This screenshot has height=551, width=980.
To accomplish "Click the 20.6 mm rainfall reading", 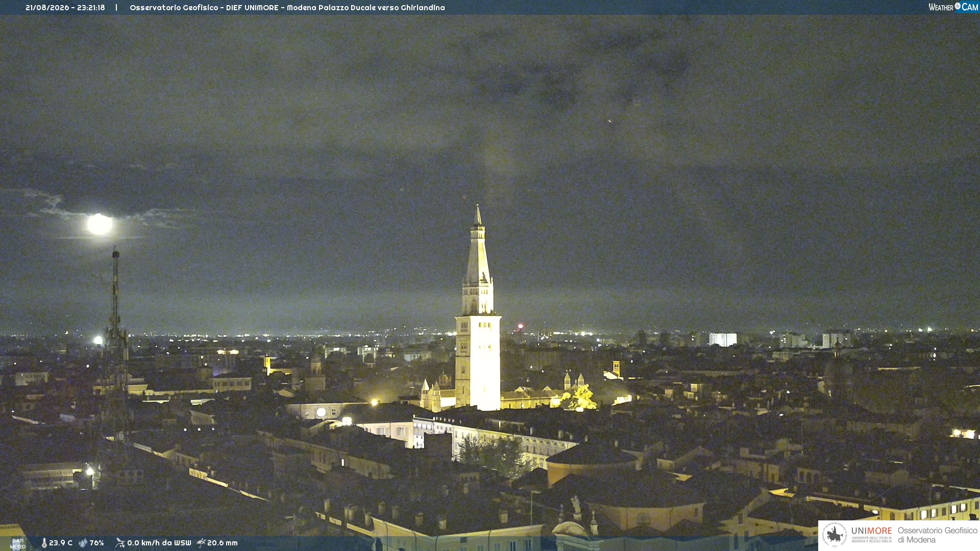I will point(222,543).
